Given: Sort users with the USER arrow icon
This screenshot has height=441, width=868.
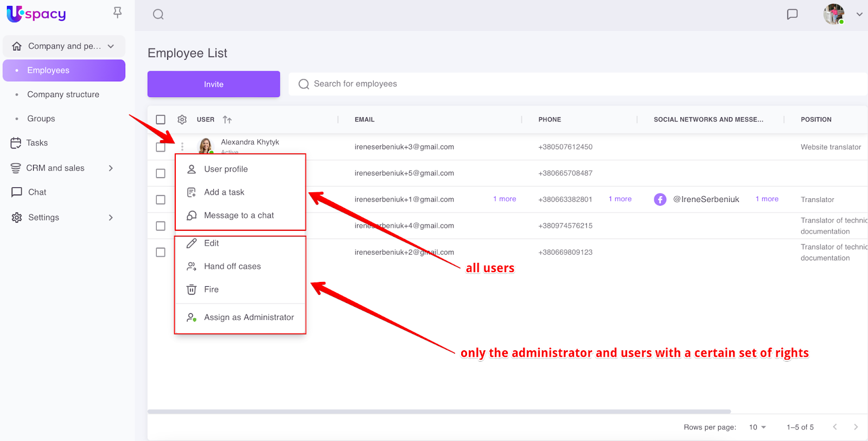Looking at the screenshot, I should [x=227, y=119].
